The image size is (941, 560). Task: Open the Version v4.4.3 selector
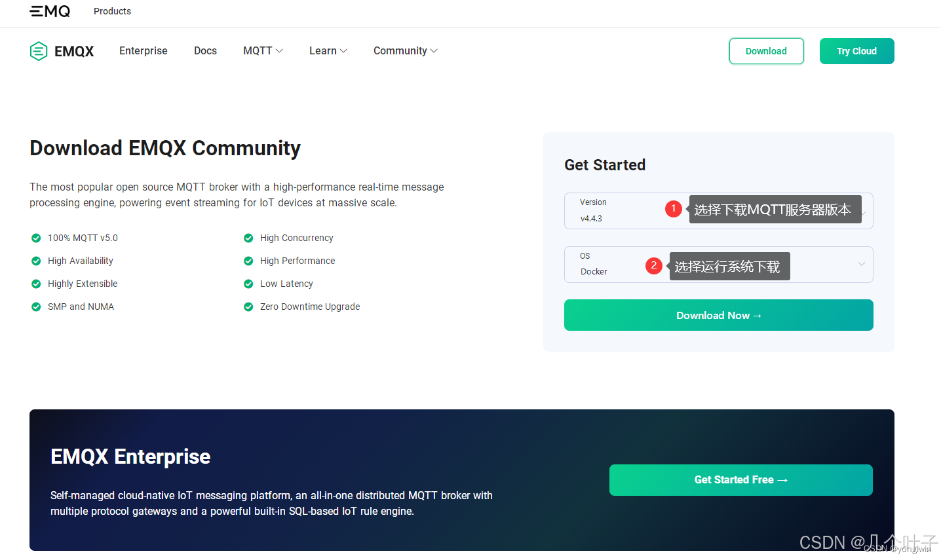pyautogui.click(x=718, y=211)
